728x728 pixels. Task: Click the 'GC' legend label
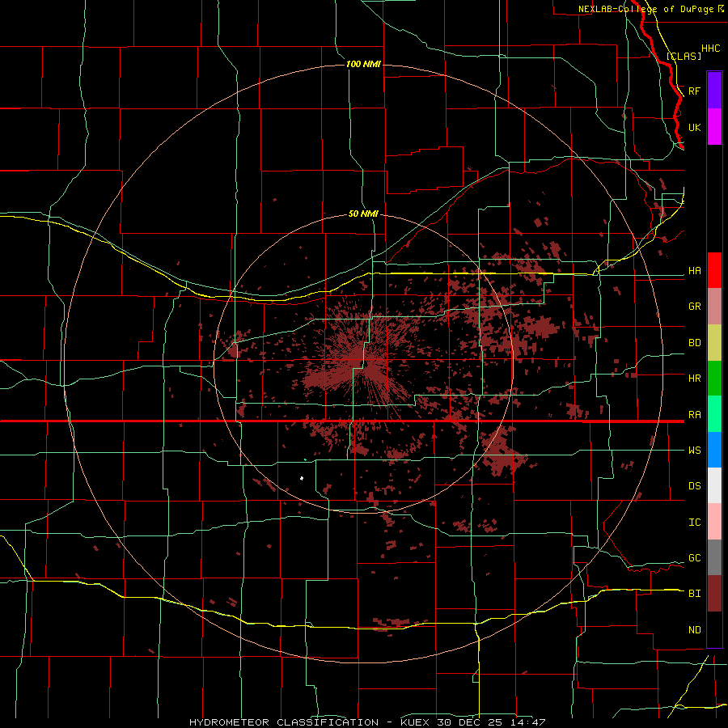click(694, 558)
